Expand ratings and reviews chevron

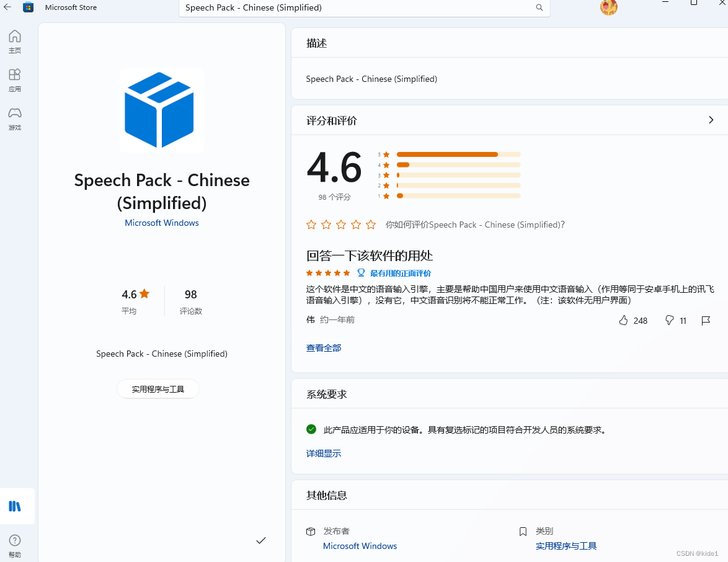[711, 120]
